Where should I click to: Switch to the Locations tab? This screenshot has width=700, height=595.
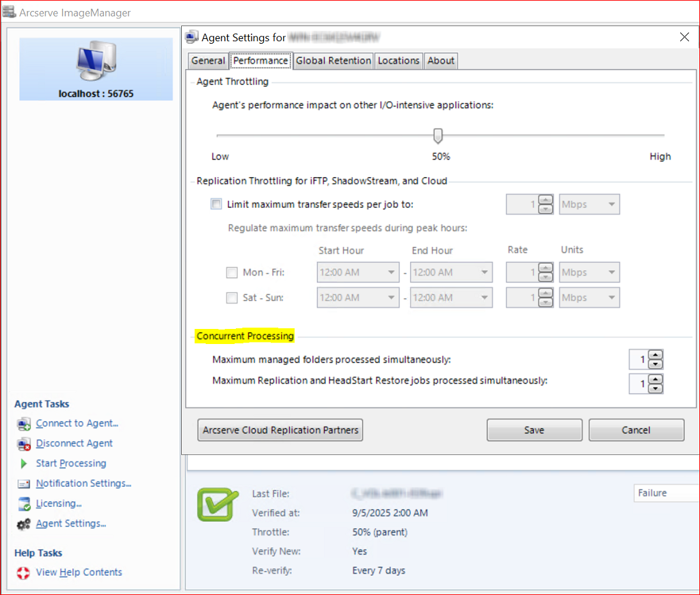click(399, 61)
